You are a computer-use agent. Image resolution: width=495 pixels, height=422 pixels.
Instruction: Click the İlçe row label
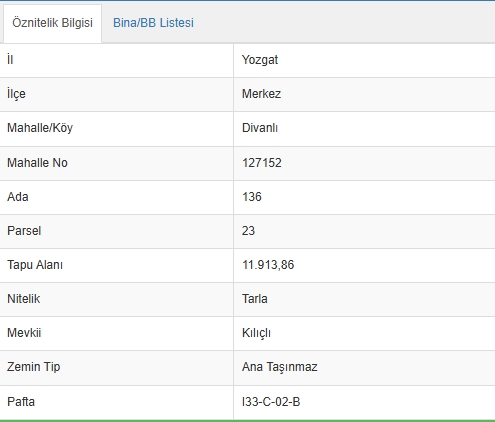point(16,94)
